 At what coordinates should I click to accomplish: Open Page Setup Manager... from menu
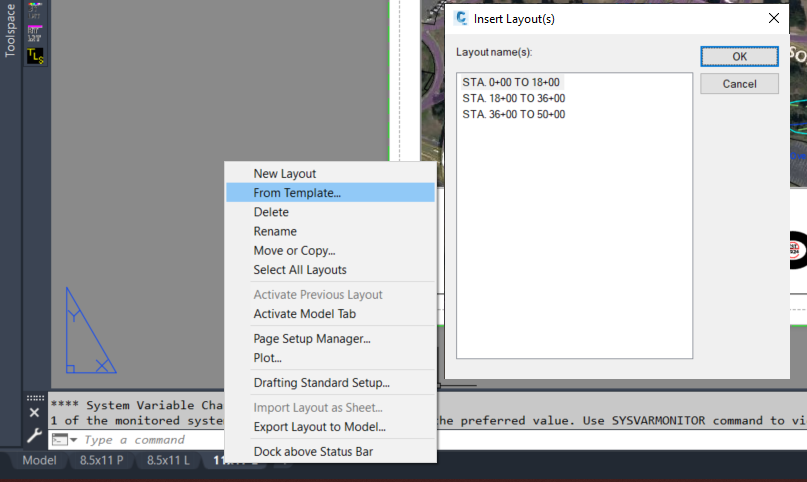pos(330,338)
